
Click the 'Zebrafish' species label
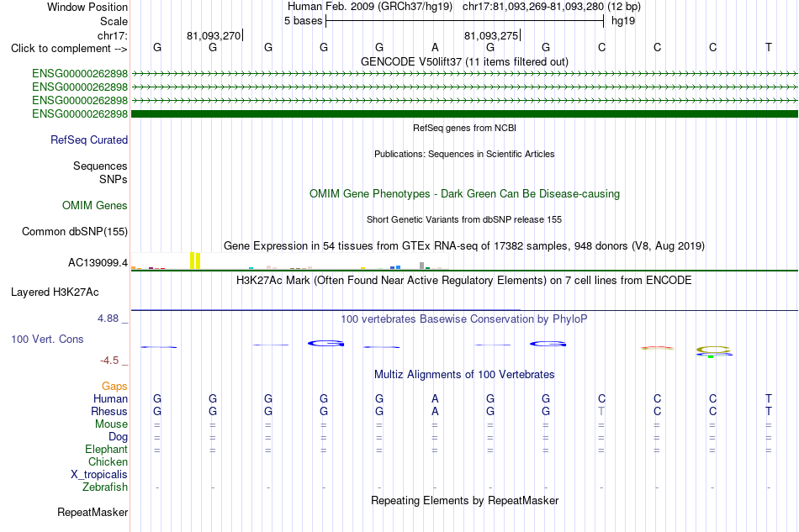(x=105, y=487)
